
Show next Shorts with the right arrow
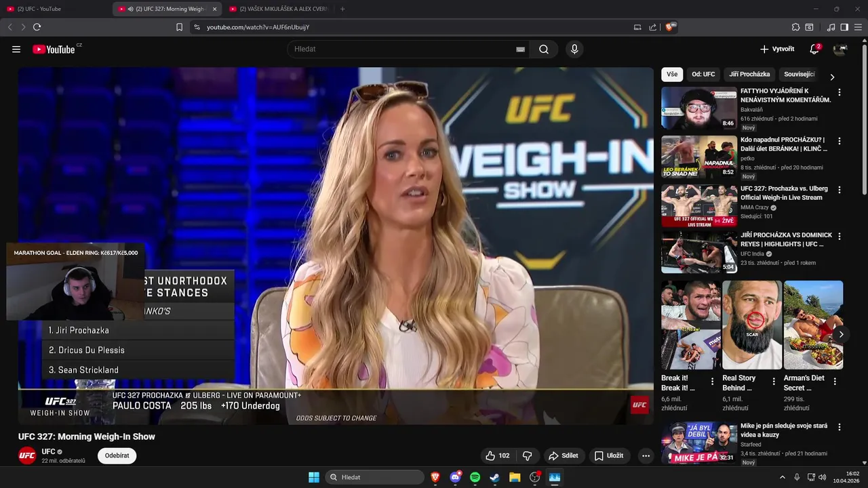tap(841, 334)
